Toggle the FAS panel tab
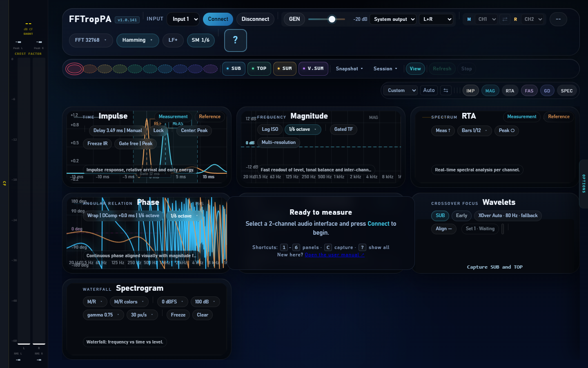Screen dimensions: 588x368 pyautogui.click(x=529, y=91)
